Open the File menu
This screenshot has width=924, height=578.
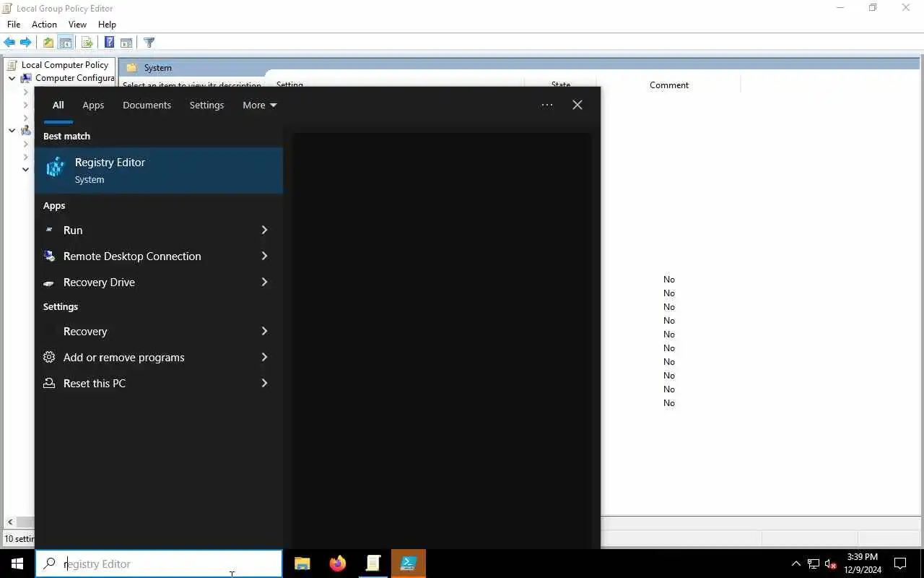pos(14,25)
